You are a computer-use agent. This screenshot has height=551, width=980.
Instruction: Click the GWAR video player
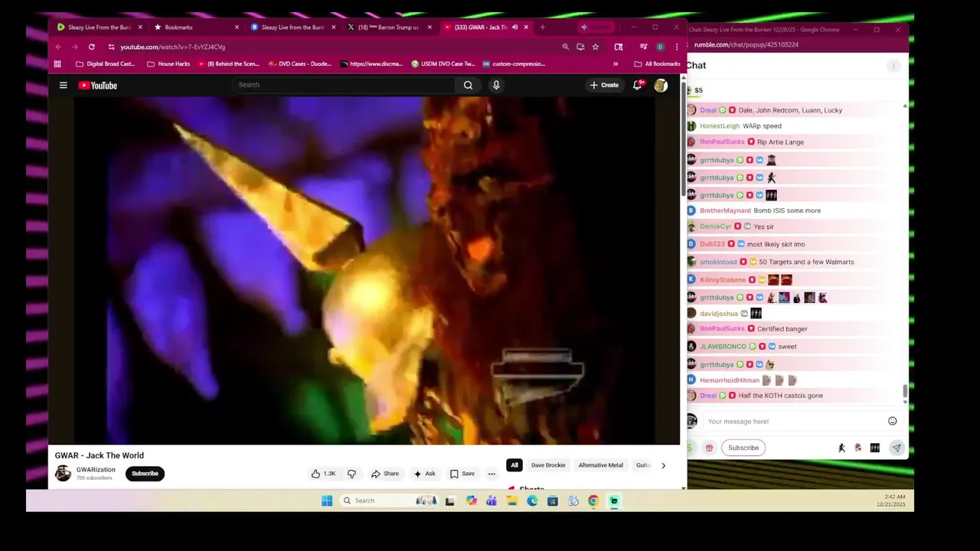tap(364, 270)
